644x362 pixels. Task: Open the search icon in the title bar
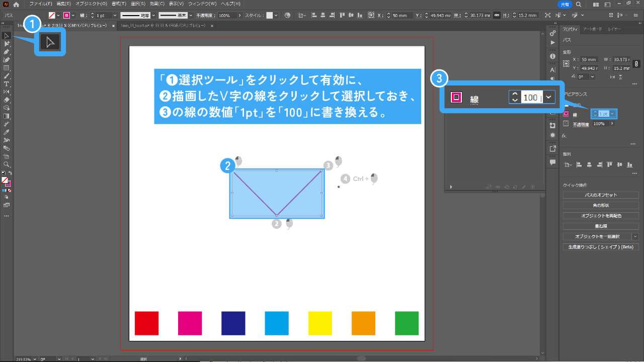coord(579,4)
